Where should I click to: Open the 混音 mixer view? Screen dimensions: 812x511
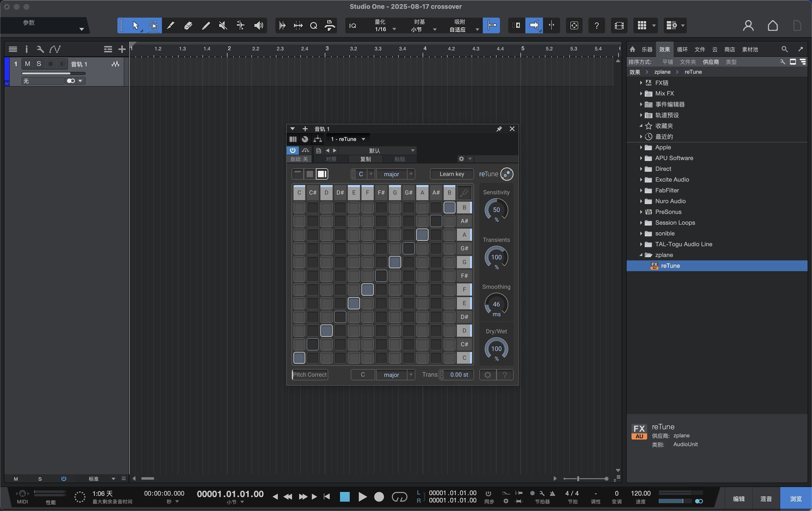pos(766,499)
